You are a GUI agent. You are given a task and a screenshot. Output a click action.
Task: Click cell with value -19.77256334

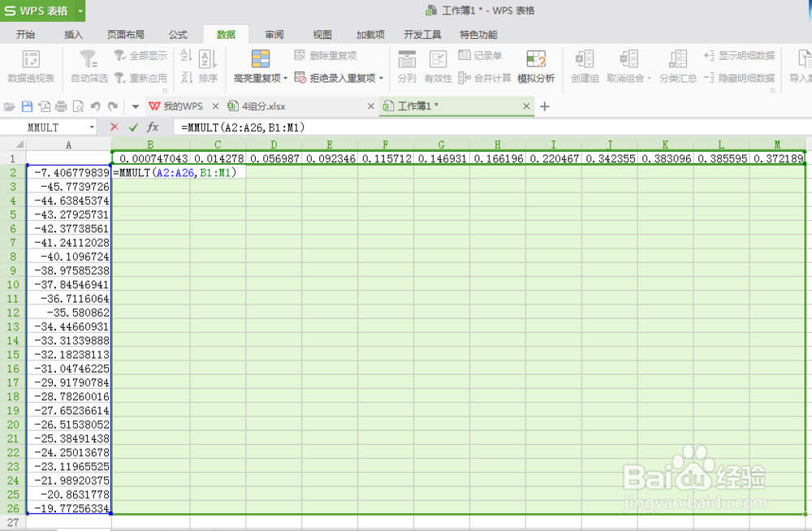69,508
